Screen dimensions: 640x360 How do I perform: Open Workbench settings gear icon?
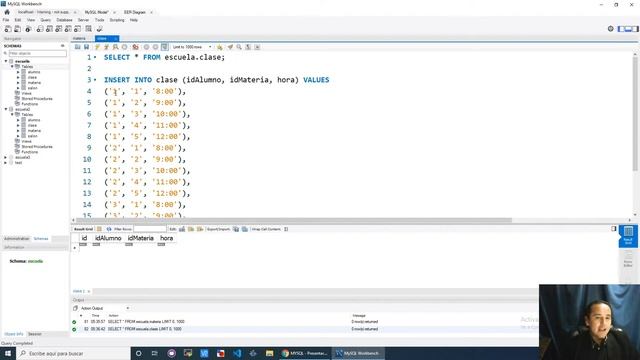coord(611,29)
